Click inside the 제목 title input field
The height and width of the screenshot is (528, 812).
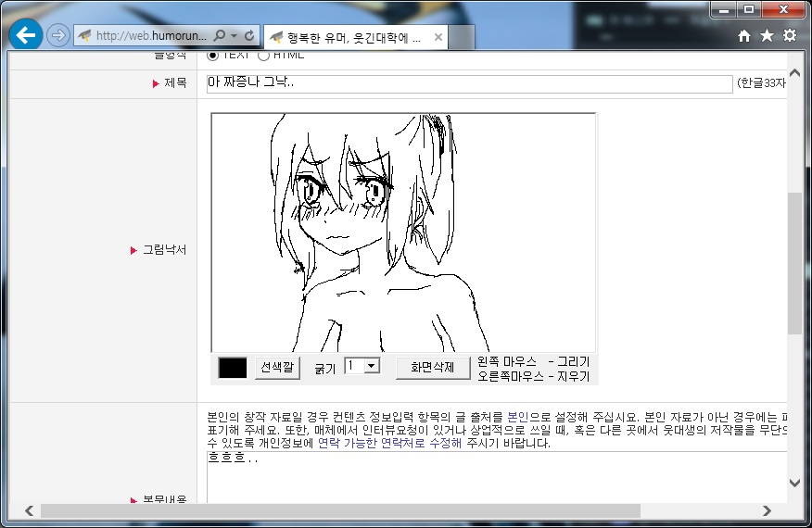469,84
